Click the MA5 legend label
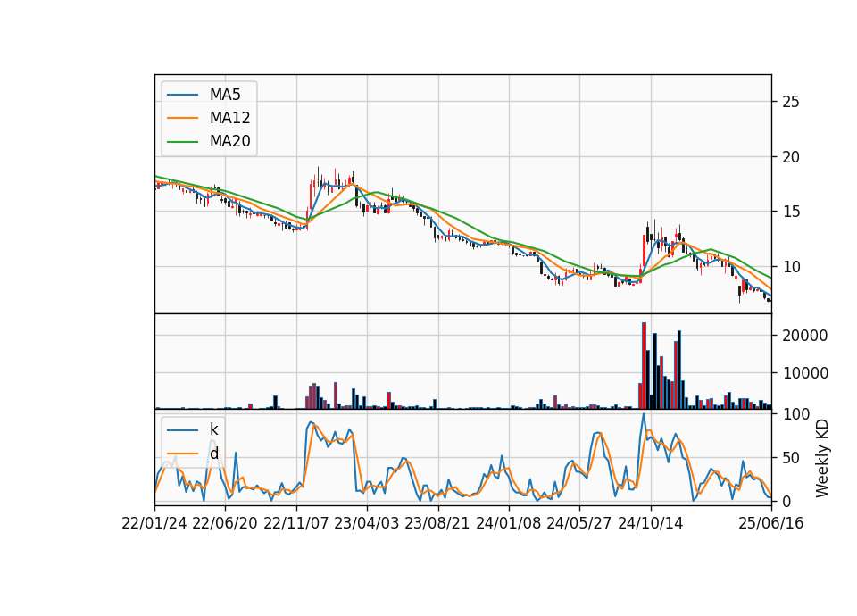 pos(225,95)
